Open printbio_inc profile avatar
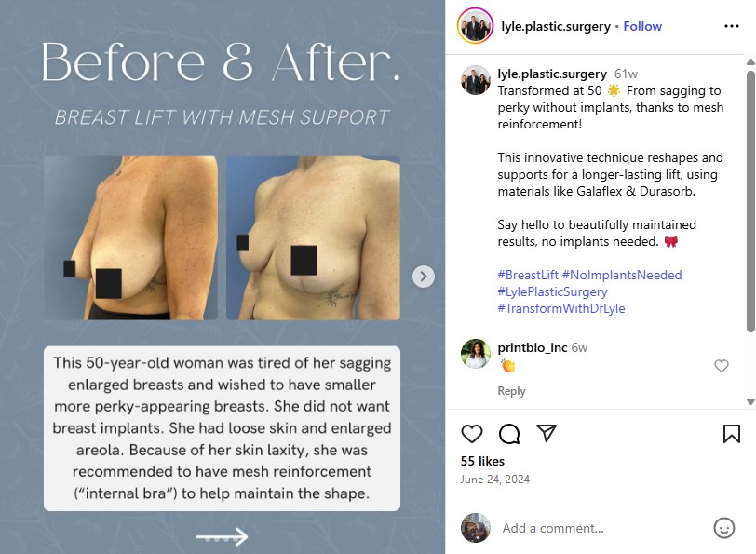 pos(476,354)
